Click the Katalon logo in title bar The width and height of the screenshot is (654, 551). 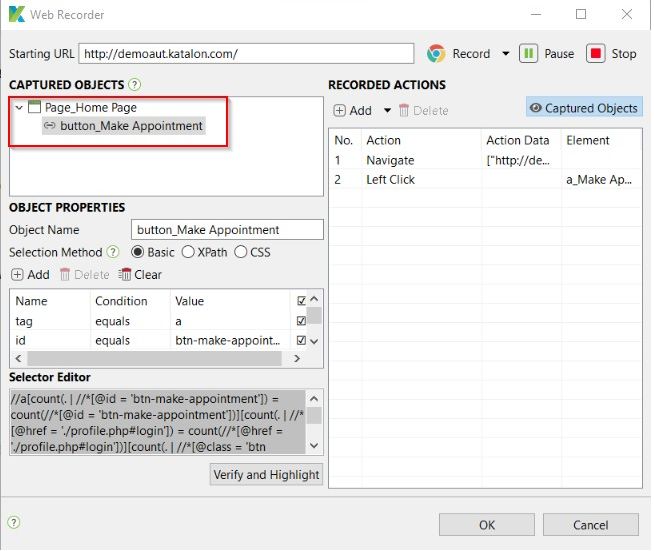click(17, 14)
